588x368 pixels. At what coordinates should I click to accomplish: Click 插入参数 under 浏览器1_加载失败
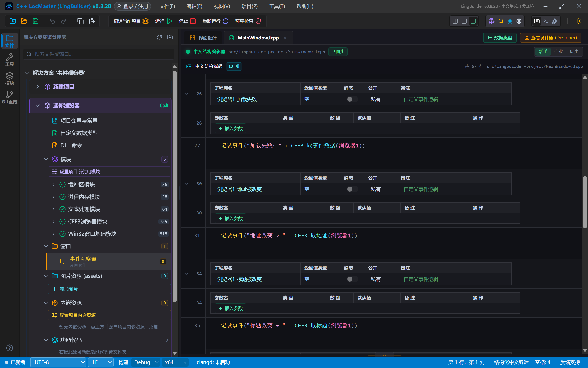230,128
